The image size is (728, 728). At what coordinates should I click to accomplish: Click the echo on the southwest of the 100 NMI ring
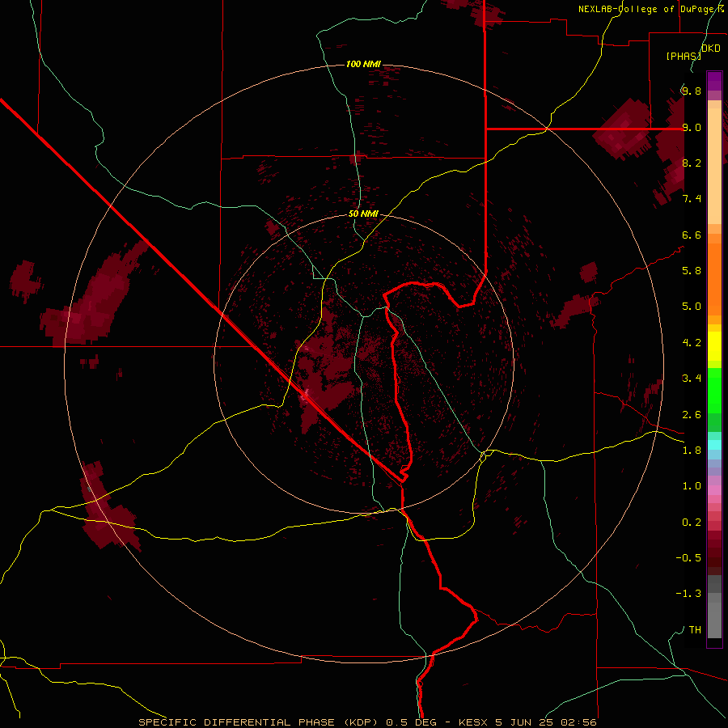108,509
